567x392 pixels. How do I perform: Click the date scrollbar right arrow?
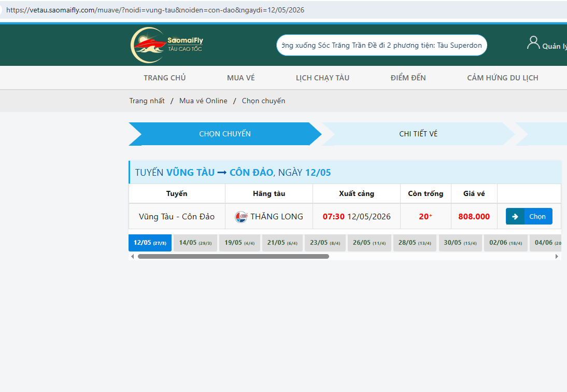pyautogui.click(x=557, y=256)
